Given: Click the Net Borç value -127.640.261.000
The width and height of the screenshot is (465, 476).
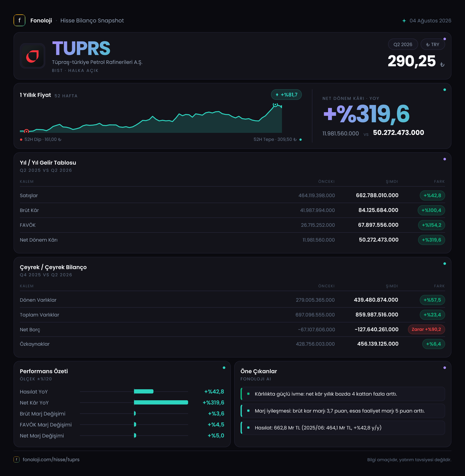Looking at the screenshot, I should [x=377, y=329].
